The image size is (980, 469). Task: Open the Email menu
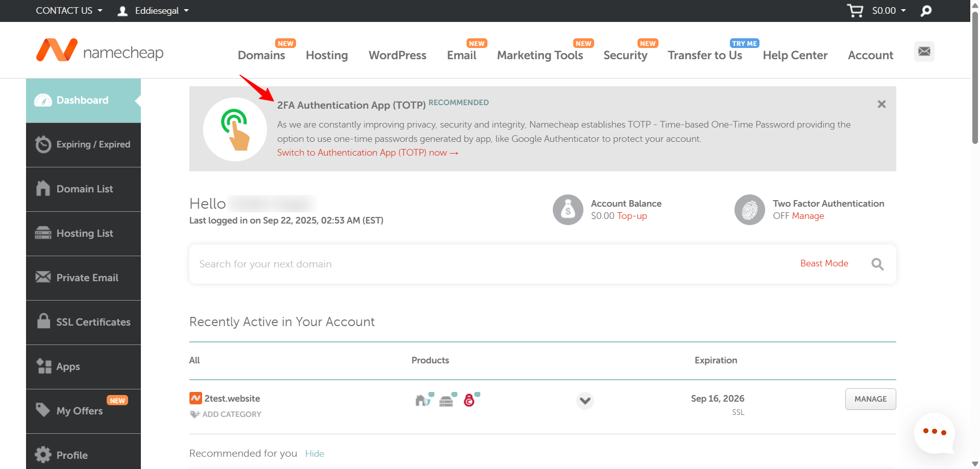click(462, 55)
